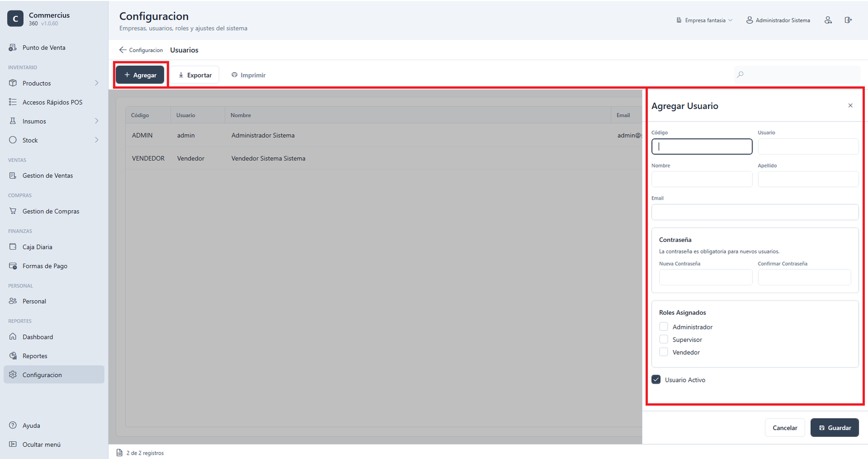Click the Formas de Pago wallet icon
Viewport: 868px width, 459px height.
(x=12, y=266)
